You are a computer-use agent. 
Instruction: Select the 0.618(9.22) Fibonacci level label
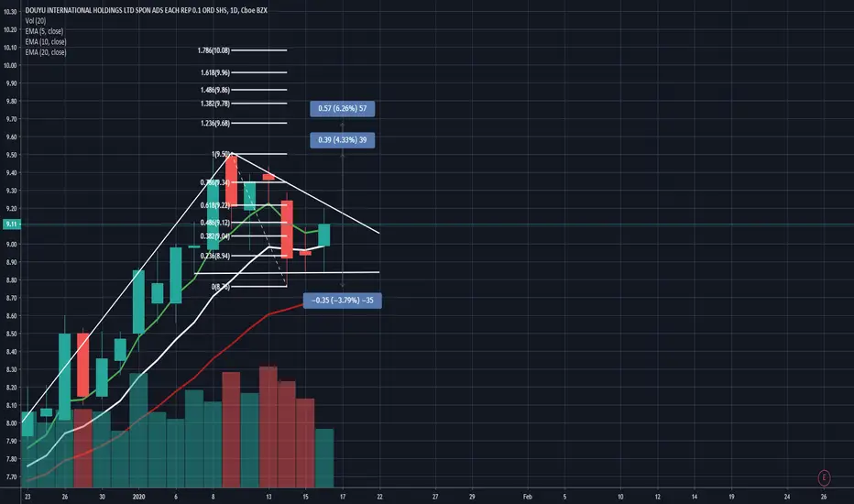click(x=215, y=205)
